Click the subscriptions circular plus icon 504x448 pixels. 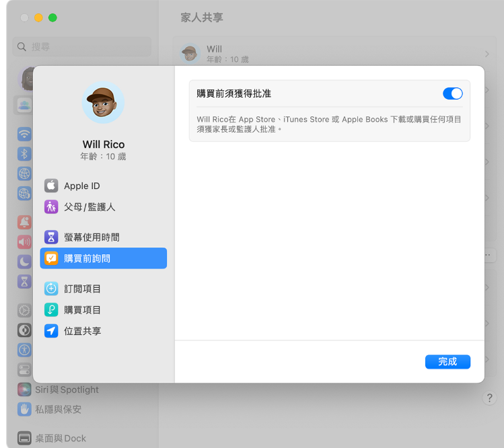(x=51, y=289)
